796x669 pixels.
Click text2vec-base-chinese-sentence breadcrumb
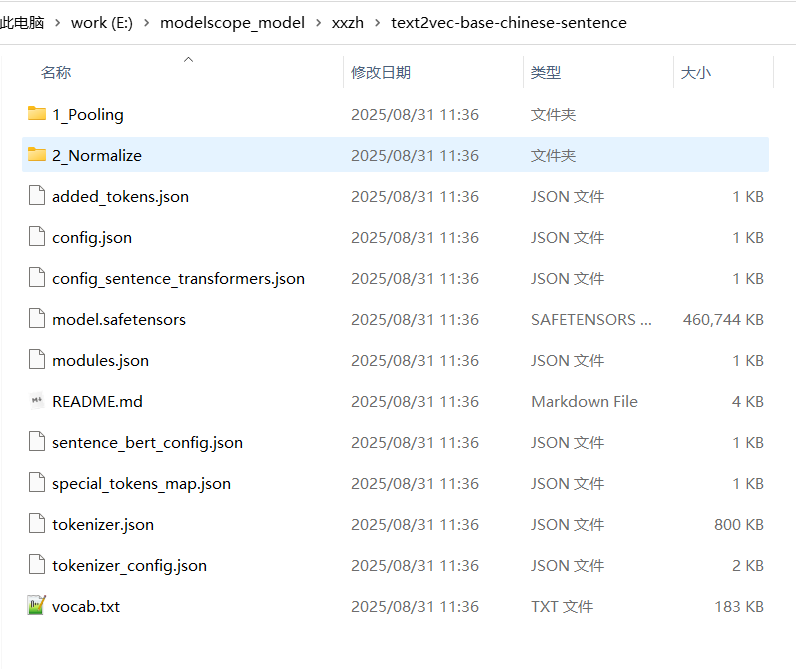509,23
